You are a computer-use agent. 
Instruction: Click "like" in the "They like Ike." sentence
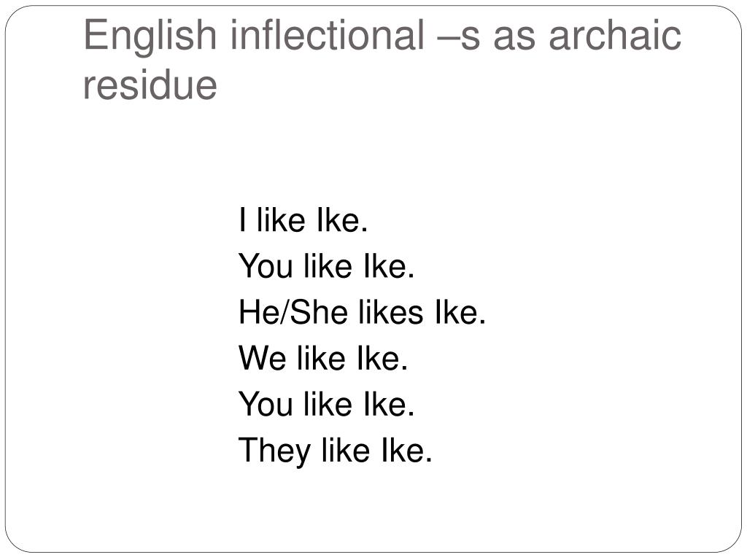[x=345, y=451]
